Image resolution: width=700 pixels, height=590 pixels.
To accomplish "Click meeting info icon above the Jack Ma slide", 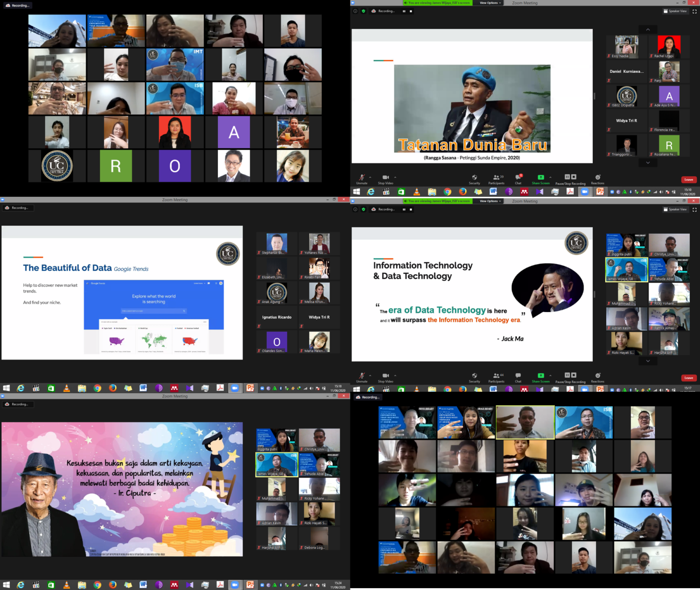I will (x=355, y=209).
